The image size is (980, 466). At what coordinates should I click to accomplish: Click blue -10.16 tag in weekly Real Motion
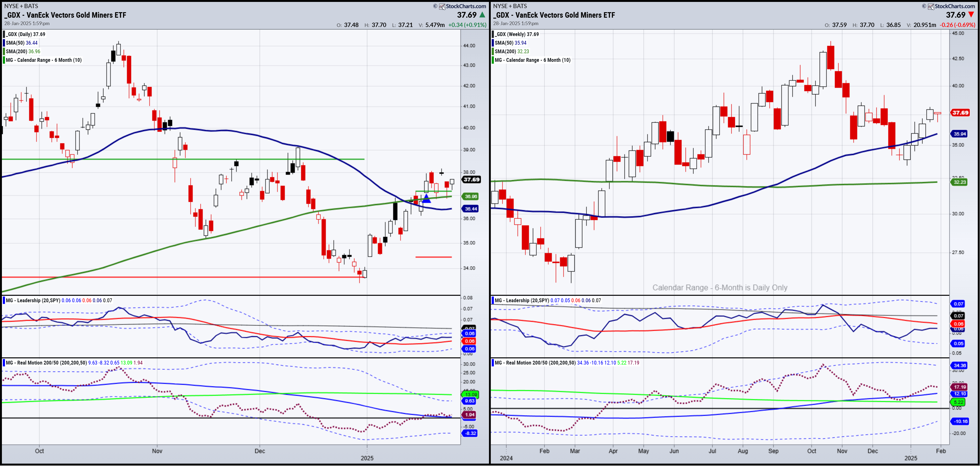(959, 421)
